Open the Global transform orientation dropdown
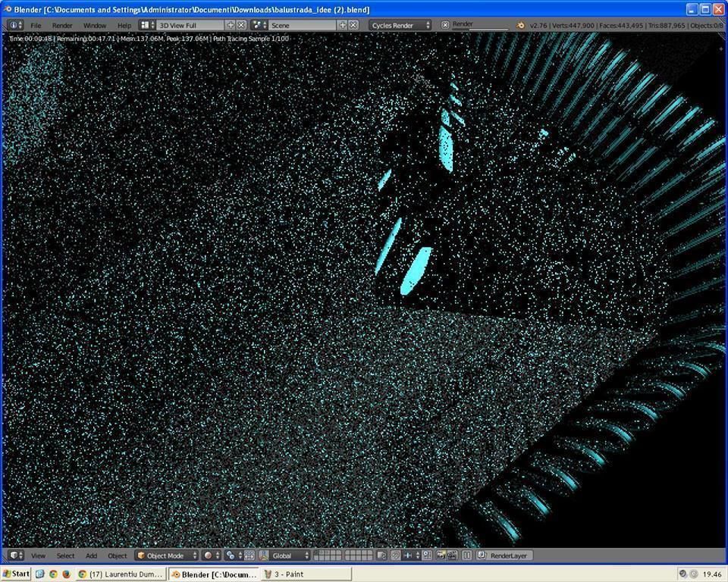 [x=290, y=555]
